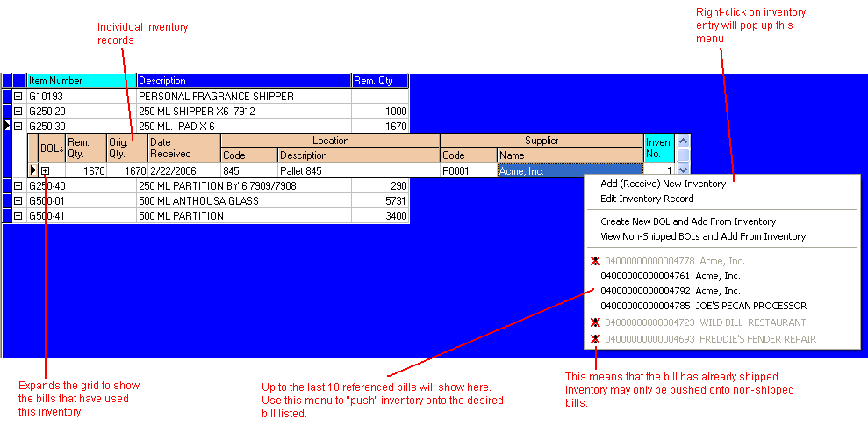Expand the G500-41 item row
Image resolution: width=868 pixels, height=441 pixels.
click(18, 216)
